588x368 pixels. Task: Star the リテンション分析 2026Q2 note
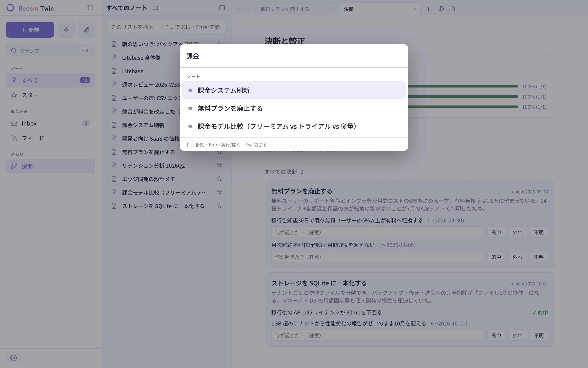219,165
